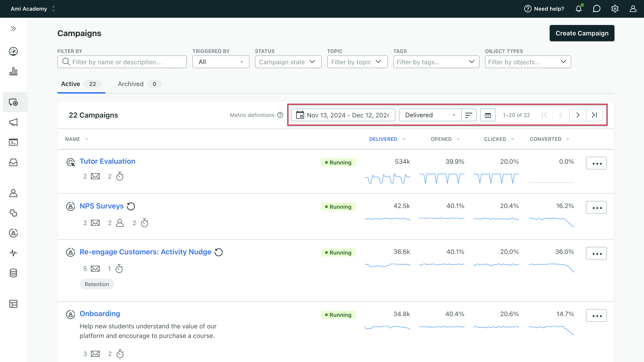Open the megaphone Broadcasts sidebar icon
Image resolution: width=644 pixels, height=362 pixels.
click(x=13, y=122)
